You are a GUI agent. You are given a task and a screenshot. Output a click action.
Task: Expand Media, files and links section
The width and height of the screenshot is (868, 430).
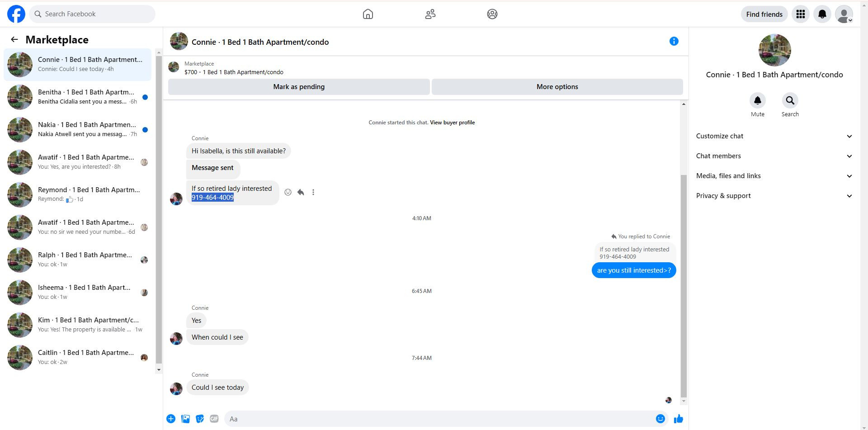point(774,176)
